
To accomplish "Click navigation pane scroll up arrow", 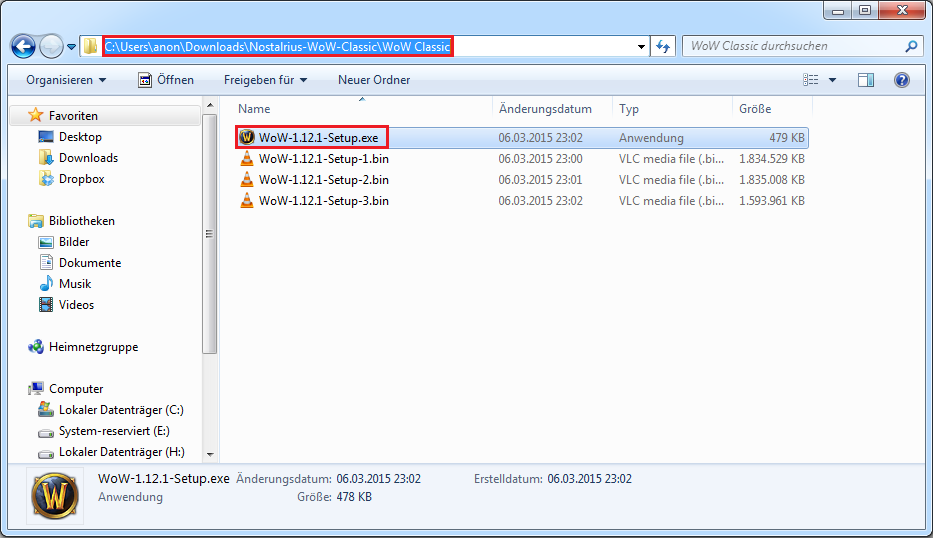I will click(209, 105).
